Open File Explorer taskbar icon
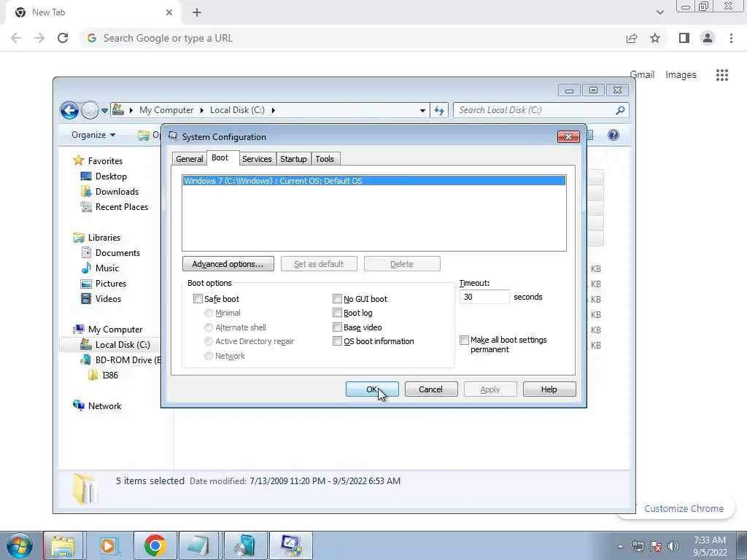This screenshot has width=747, height=560. 63,545
